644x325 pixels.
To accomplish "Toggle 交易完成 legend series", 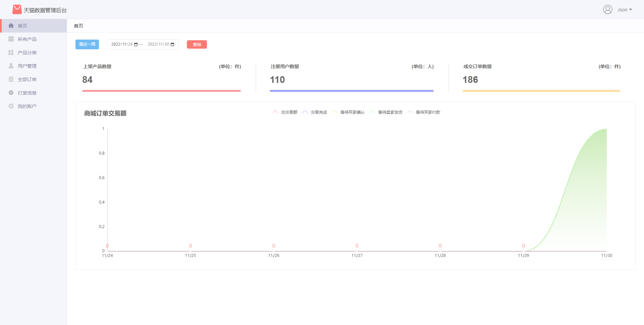I will (x=314, y=112).
